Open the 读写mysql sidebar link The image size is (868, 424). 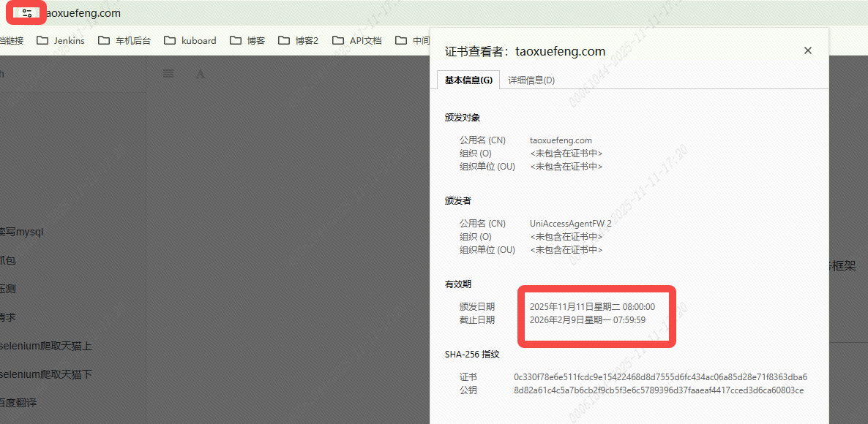click(22, 232)
